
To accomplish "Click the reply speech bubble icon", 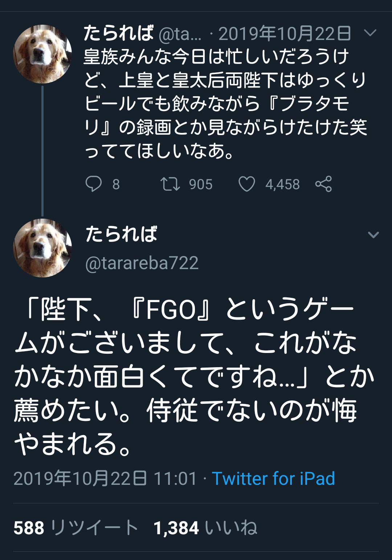I will 94,184.
